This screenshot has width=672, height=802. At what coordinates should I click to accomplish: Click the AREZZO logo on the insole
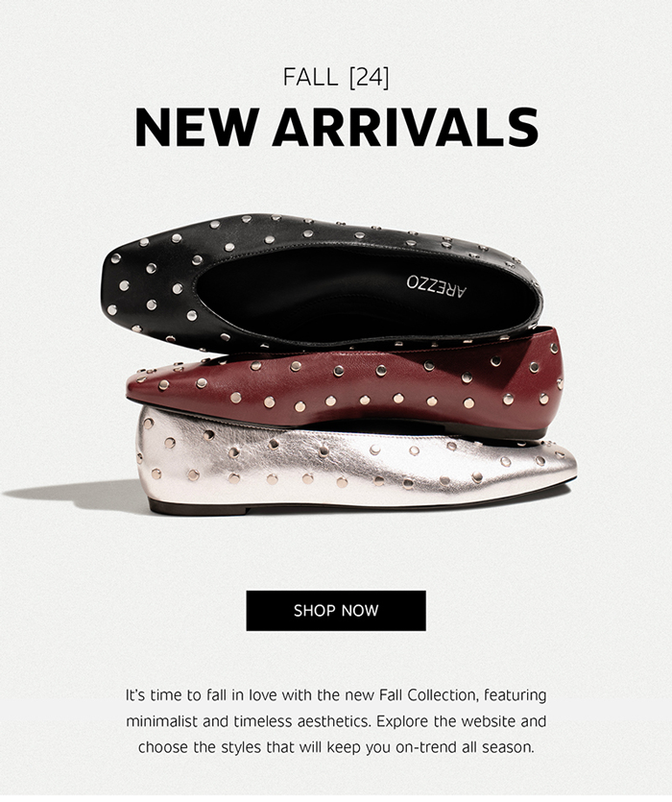tap(436, 287)
